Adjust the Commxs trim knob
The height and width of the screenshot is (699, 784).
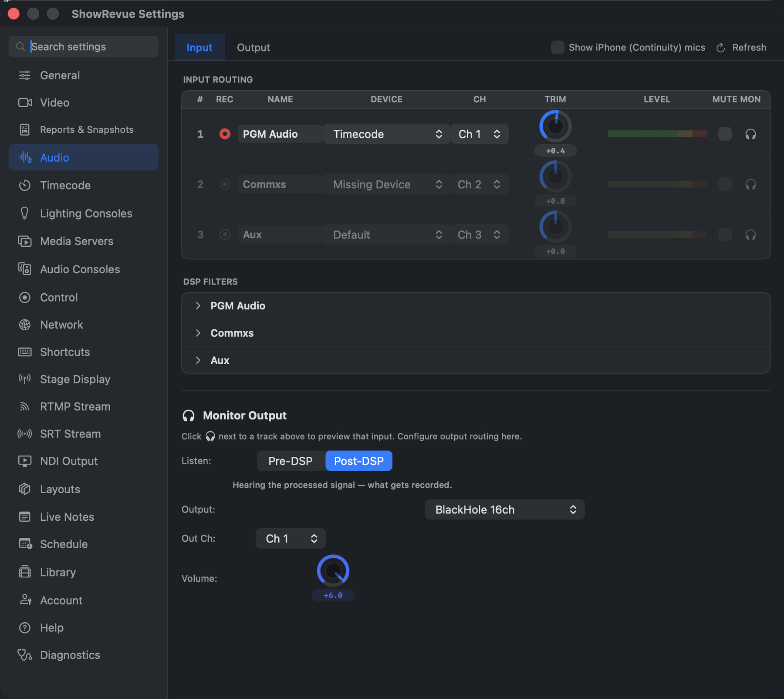(555, 176)
